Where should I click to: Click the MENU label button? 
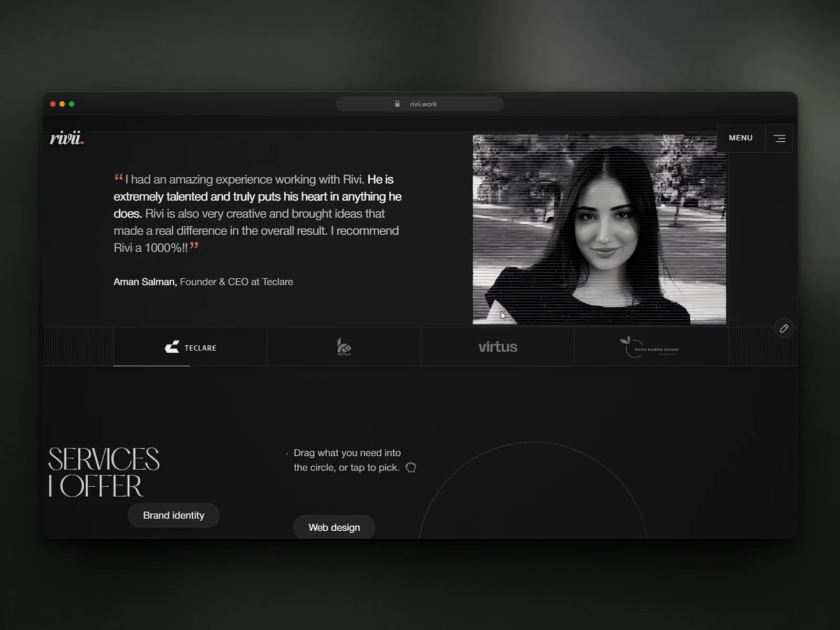pos(741,138)
